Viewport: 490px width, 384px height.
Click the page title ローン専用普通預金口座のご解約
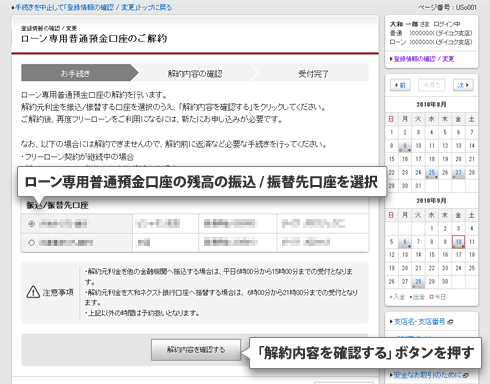[94, 39]
